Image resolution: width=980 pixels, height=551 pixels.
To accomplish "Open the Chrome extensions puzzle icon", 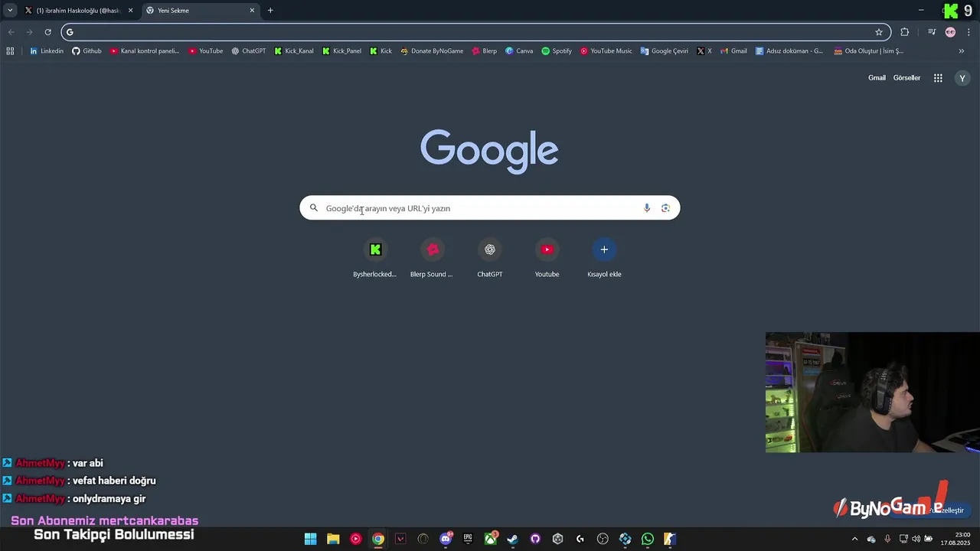I will 905,32.
